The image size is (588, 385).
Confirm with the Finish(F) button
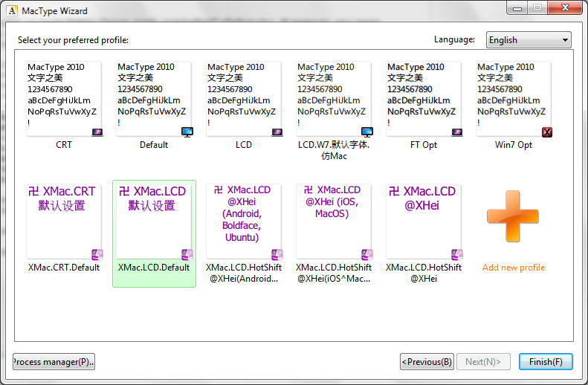(546, 362)
